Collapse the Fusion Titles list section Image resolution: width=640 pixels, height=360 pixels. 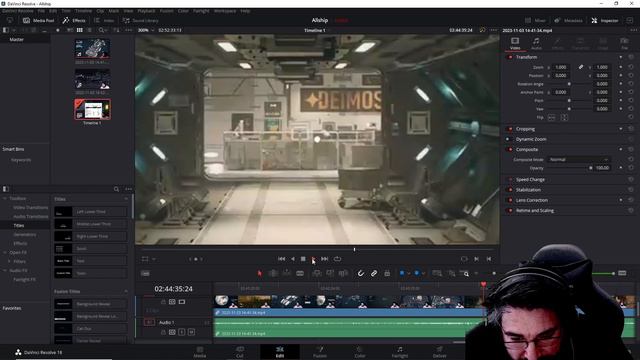point(126,291)
